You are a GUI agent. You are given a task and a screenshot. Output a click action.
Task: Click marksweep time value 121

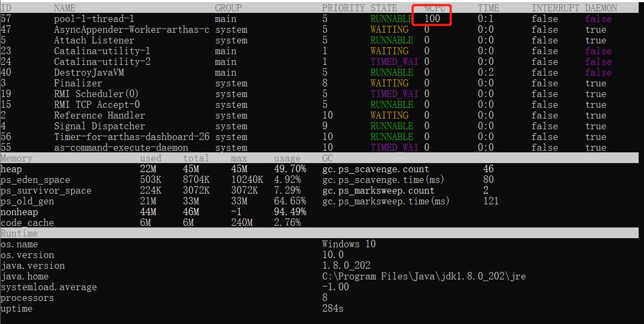tap(491, 201)
